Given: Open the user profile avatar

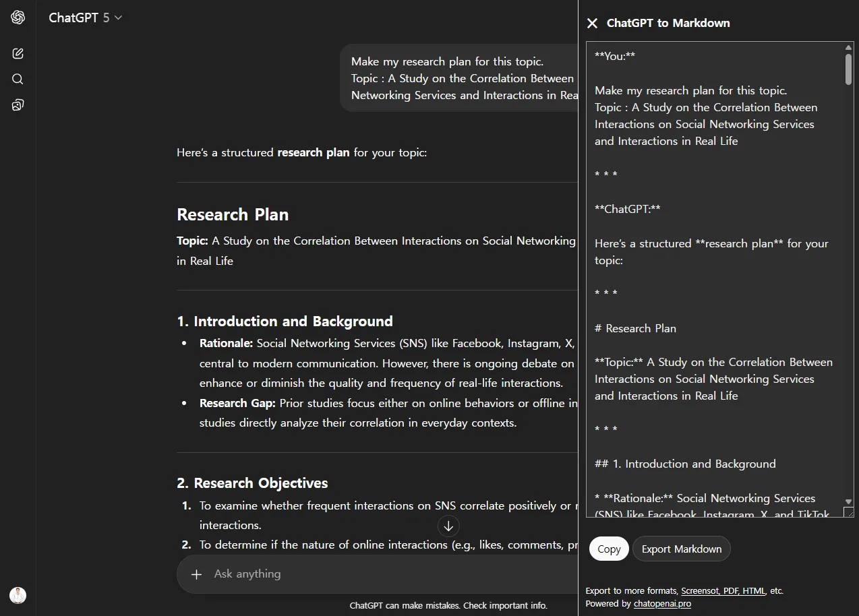Looking at the screenshot, I should point(18,595).
